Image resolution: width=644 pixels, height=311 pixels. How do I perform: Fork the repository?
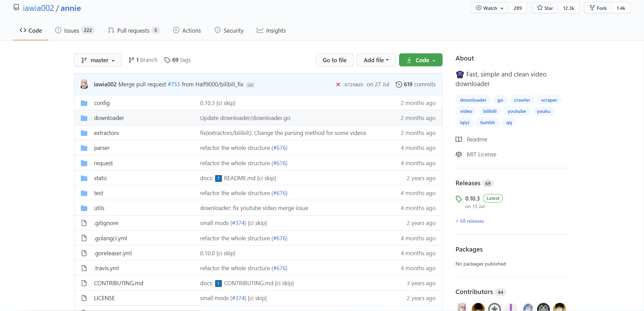click(598, 8)
